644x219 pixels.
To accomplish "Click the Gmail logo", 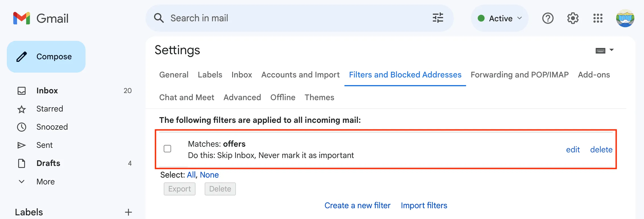I will point(41,18).
